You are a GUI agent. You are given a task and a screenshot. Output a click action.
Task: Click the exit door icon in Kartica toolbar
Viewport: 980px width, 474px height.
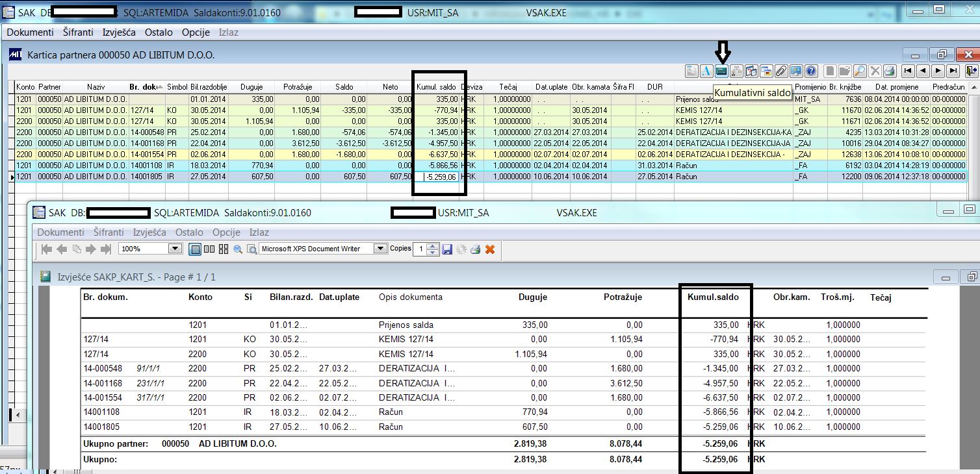coord(972,71)
